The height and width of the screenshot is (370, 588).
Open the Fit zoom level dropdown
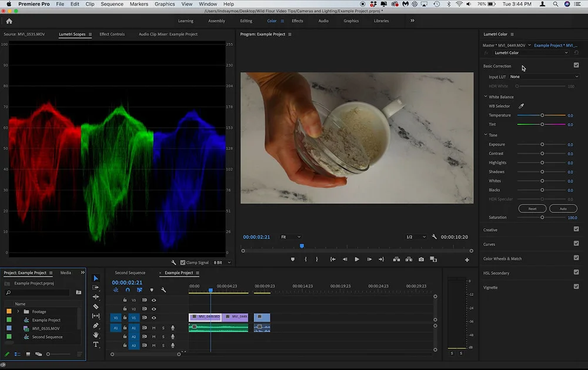(x=290, y=237)
